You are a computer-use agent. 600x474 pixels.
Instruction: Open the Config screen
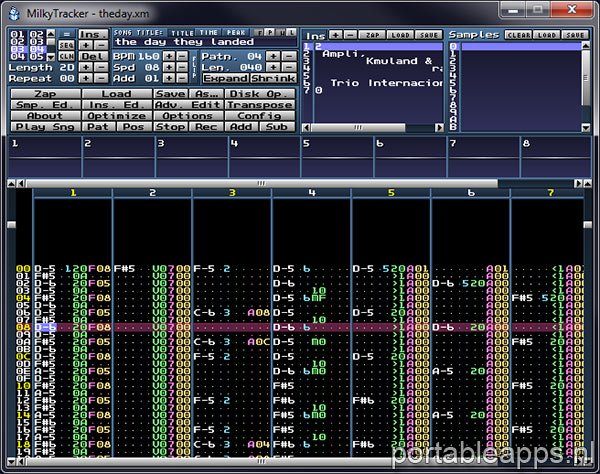tap(258, 116)
